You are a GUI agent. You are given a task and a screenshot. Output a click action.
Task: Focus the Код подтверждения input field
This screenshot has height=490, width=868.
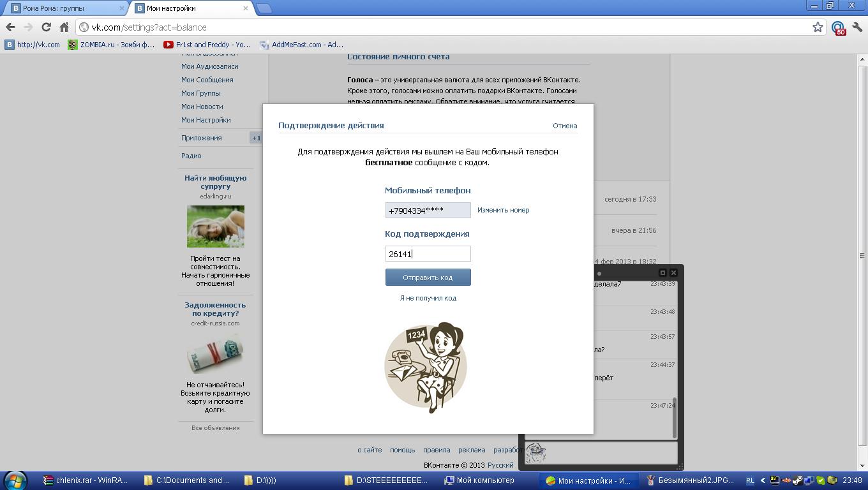pyautogui.click(x=428, y=254)
